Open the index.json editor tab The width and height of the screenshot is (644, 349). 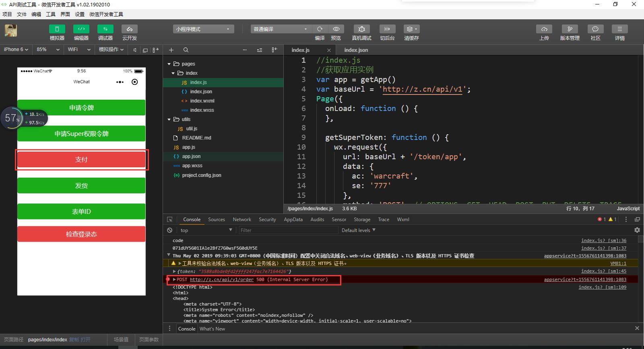click(x=356, y=50)
